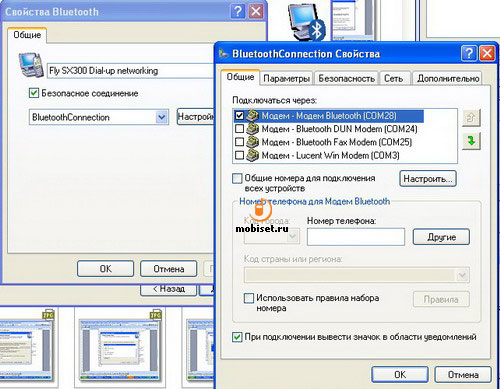500x389 pixels.
Task: Click the modem icon of Lucent Win Modem row
Action: pyautogui.click(x=252, y=155)
